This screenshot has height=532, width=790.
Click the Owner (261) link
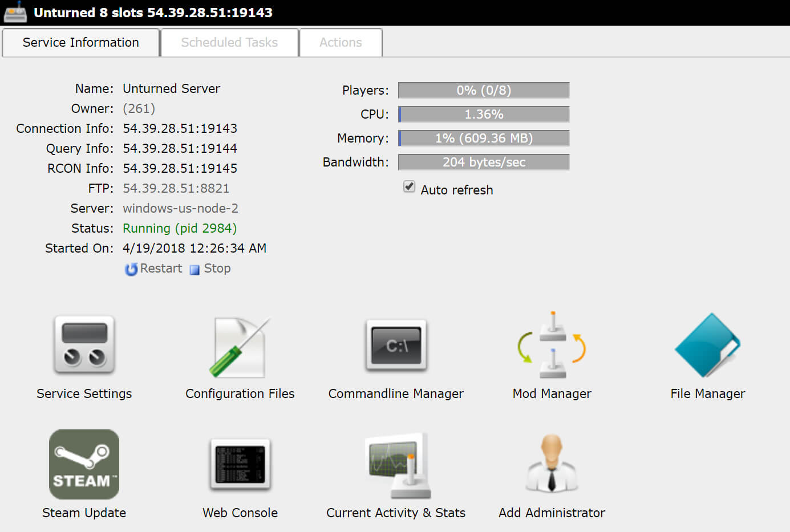pos(139,108)
